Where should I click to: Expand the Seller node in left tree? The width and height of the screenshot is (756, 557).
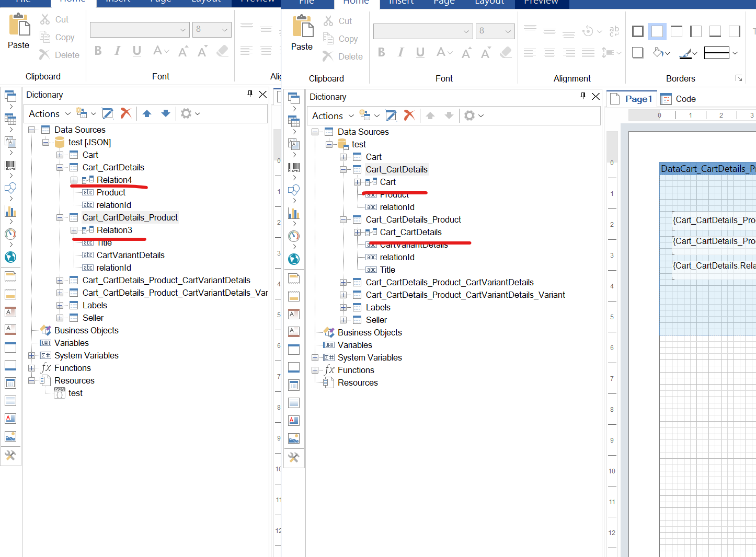(60, 318)
